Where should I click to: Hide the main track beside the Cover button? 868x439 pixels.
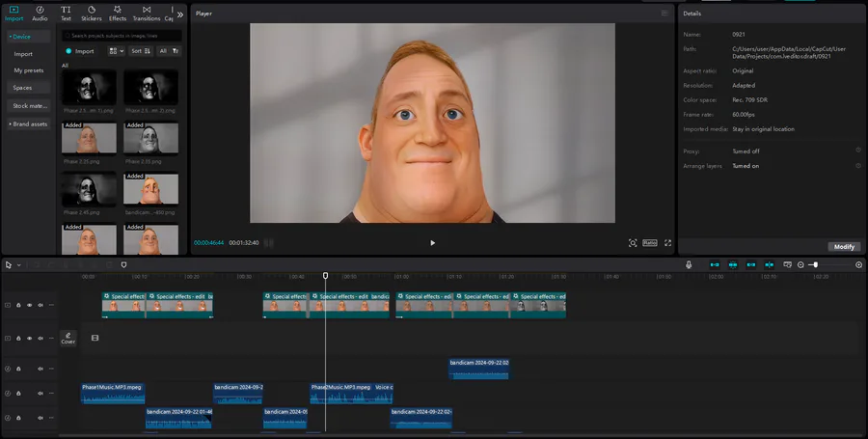(29, 339)
